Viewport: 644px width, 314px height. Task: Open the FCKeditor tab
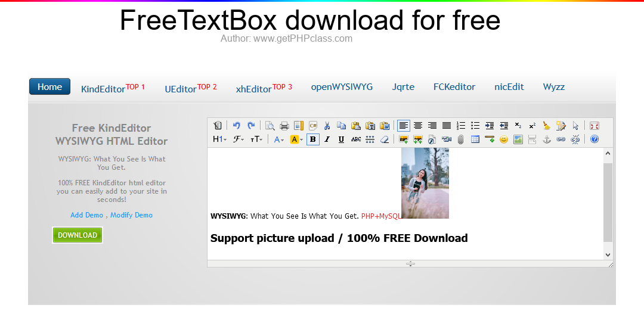pyautogui.click(x=454, y=86)
